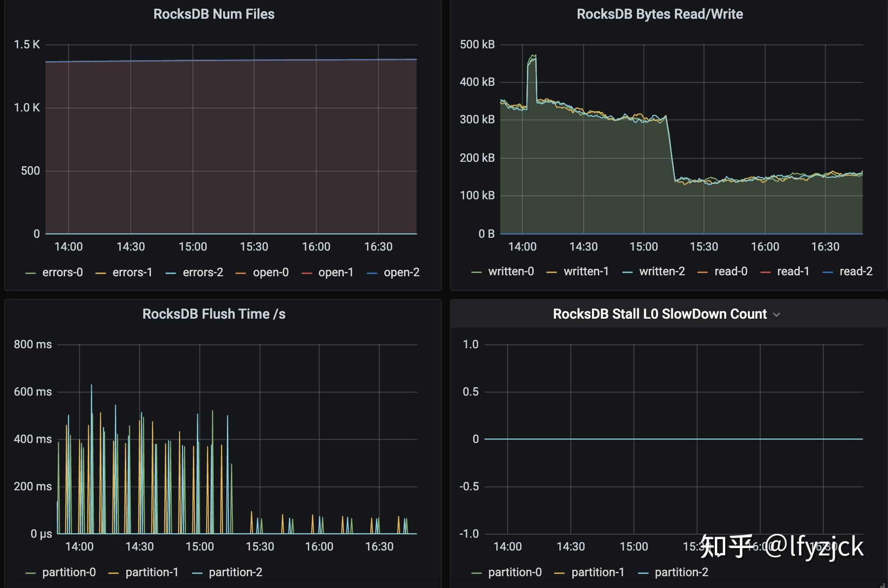
Task: Toggle partition-0 in the Stall L0 SlowDown legend
Action: [x=515, y=572]
